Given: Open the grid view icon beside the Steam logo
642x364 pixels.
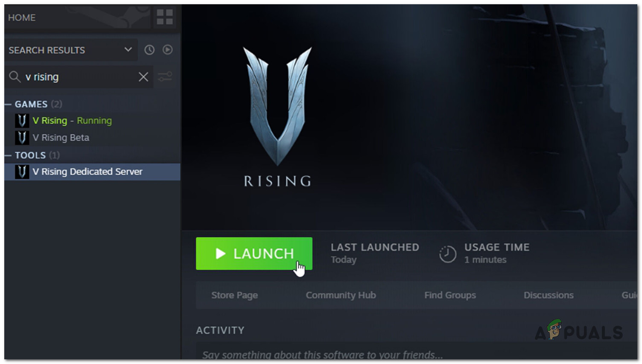Looking at the screenshot, I should [x=165, y=17].
